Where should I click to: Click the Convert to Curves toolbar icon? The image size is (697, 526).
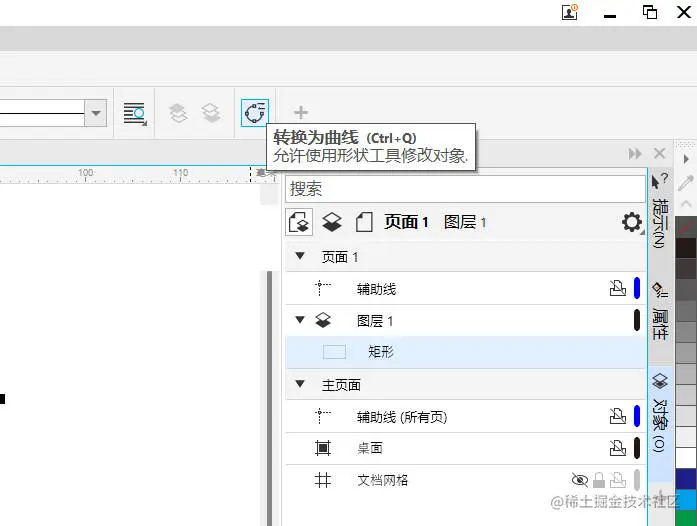point(255,113)
